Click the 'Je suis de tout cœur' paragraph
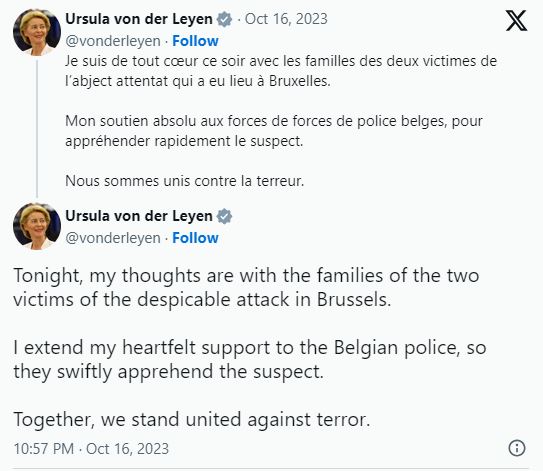543x471 pixels. pos(281,71)
